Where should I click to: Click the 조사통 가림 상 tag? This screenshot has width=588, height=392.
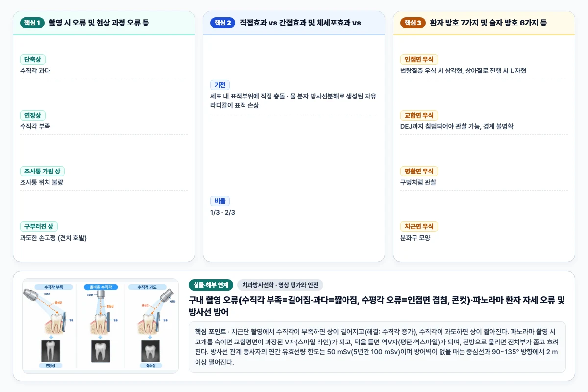[x=42, y=171]
